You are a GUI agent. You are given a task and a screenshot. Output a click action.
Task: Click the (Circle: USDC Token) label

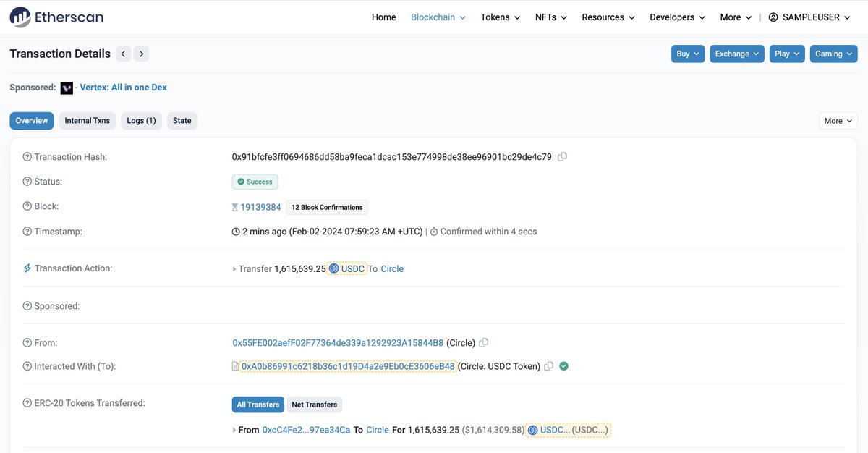coord(499,366)
